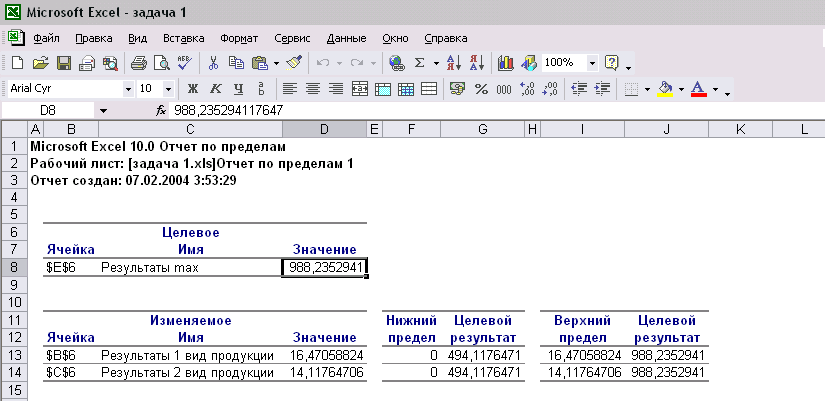This screenshot has width=825, height=401.
Task: Click the formula bar value 988,235294117647
Action: 229,111
